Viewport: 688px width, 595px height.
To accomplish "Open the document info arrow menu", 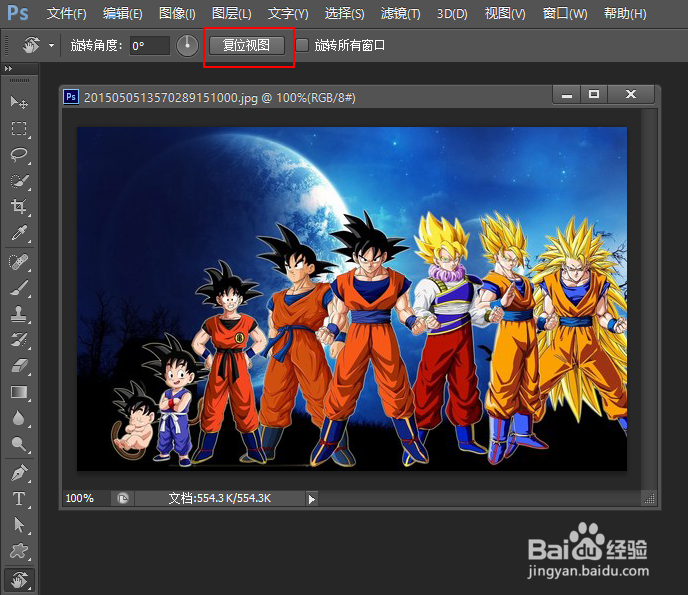I will 312,499.
